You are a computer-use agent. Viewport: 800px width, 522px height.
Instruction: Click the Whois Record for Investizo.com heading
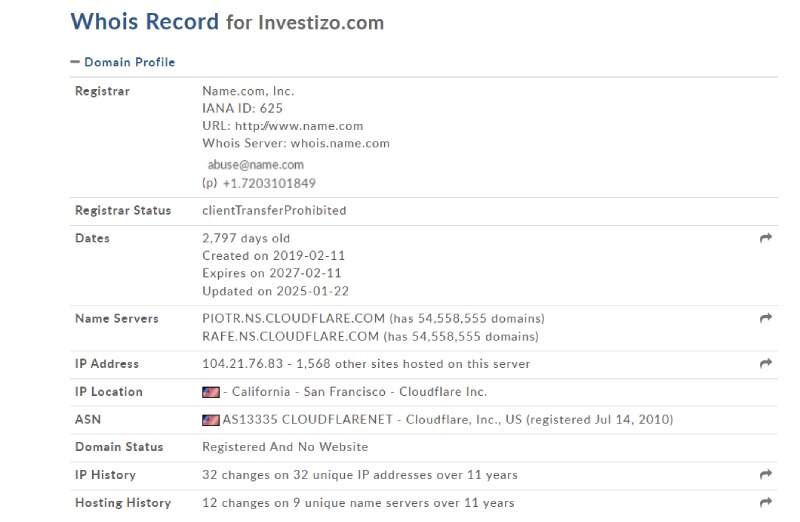click(x=227, y=22)
